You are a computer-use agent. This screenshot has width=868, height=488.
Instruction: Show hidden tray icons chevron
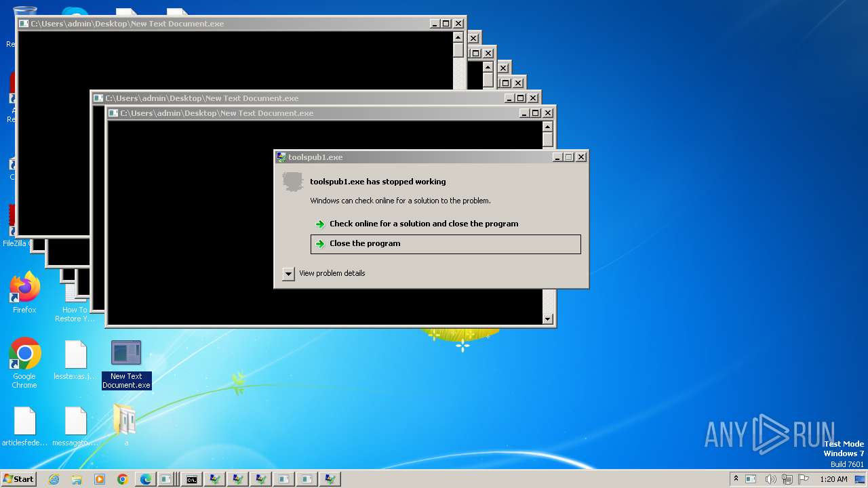pos(736,479)
